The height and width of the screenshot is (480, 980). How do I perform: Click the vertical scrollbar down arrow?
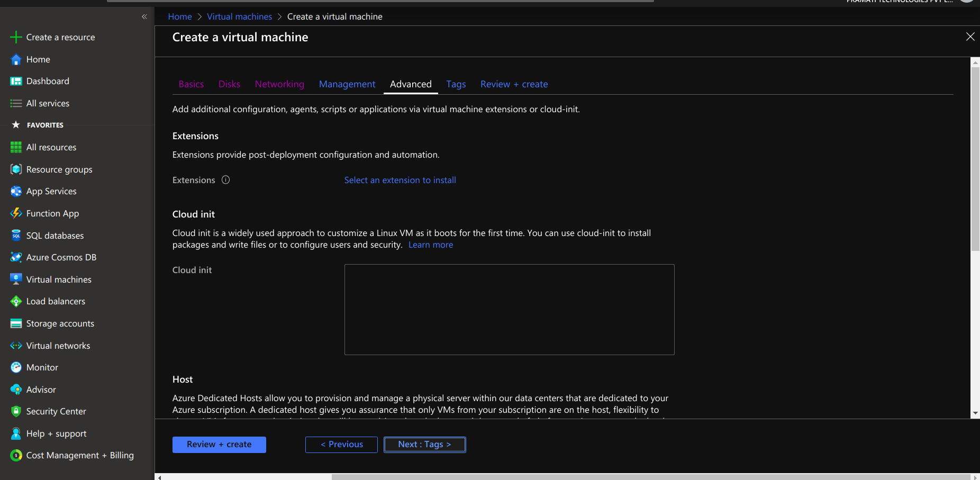(975, 413)
